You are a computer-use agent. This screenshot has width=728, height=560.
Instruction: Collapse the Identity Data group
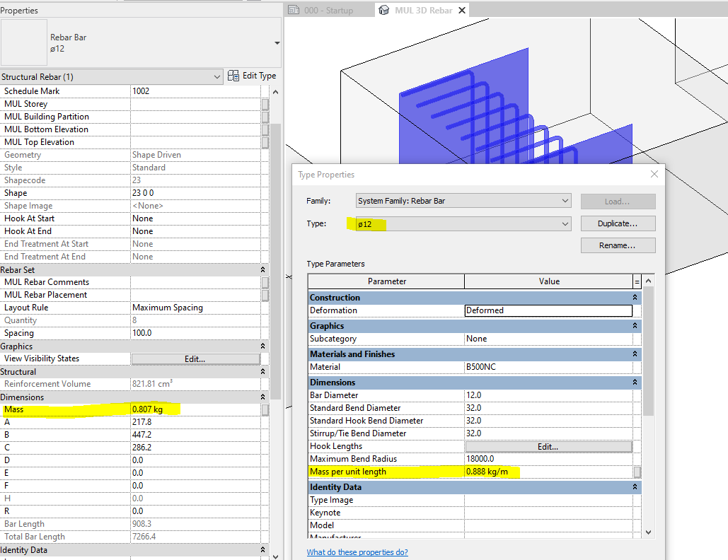tap(636, 486)
